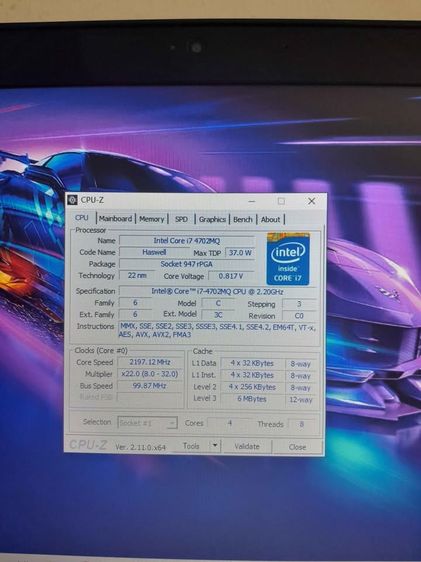Open the Memory tab

pyautogui.click(x=152, y=219)
